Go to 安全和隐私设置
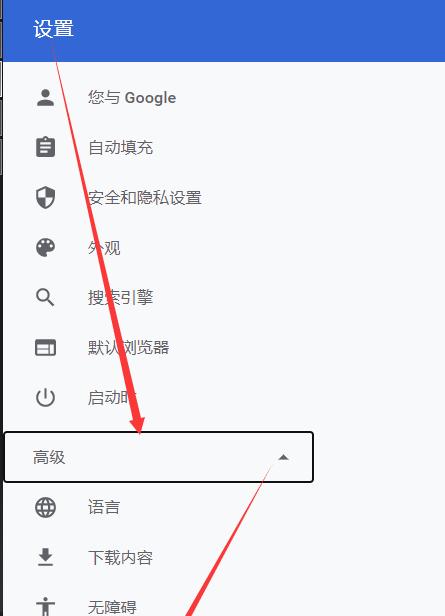Screen dimensions: 445x616 (145, 198)
